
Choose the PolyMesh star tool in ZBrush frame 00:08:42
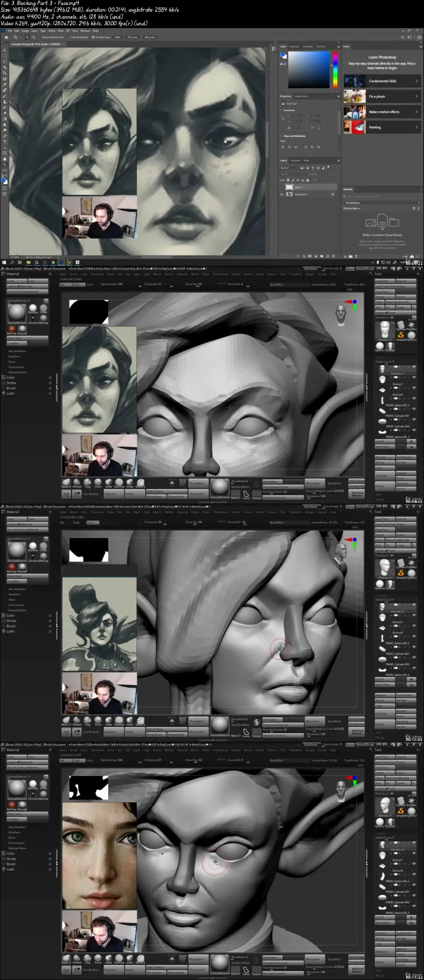411,325
